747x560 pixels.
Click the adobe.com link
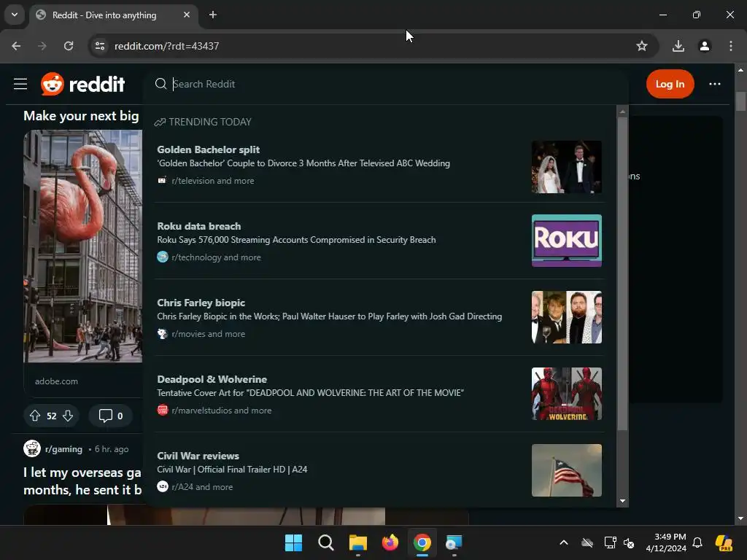(x=56, y=381)
